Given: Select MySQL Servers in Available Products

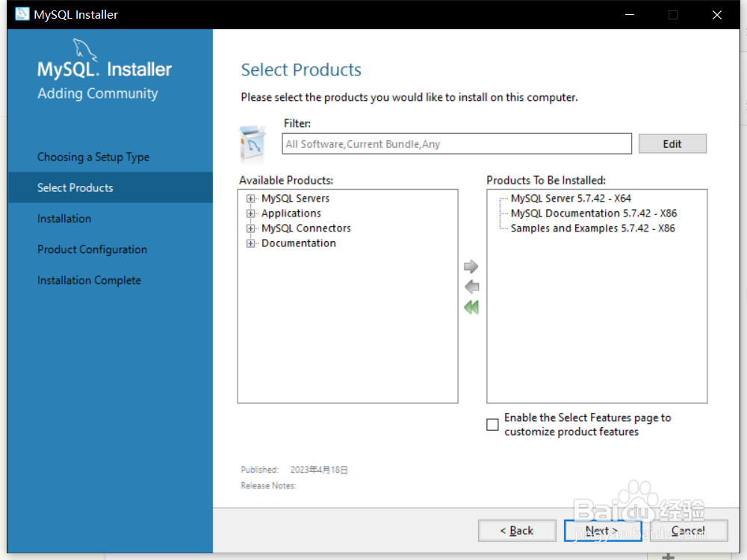Looking at the screenshot, I should click(295, 199).
